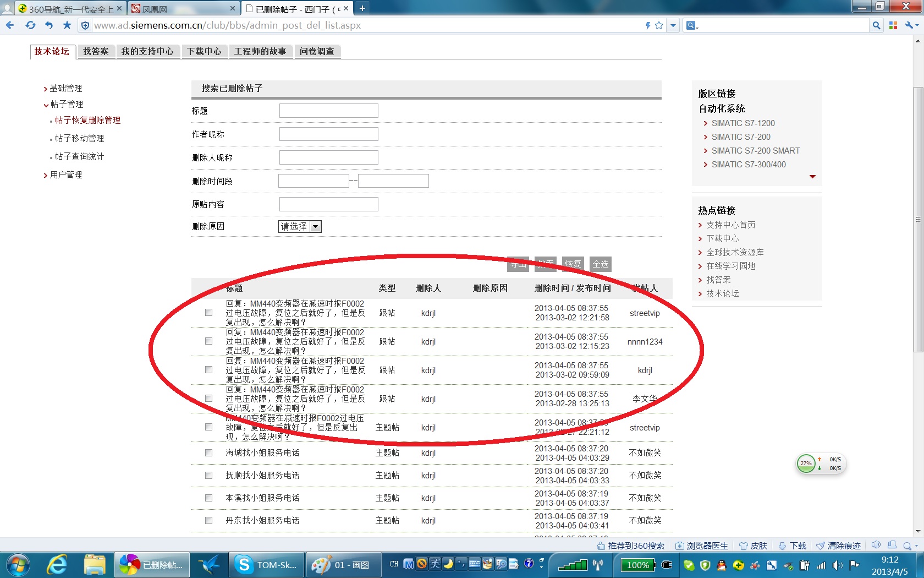Viewport: 924px width, 578px height.
Task: Focus the 标题 search input field
Action: pyautogui.click(x=328, y=111)
